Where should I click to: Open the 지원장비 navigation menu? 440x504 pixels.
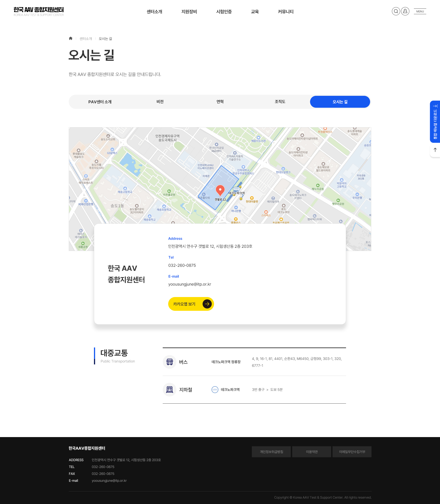coord(189,11)
